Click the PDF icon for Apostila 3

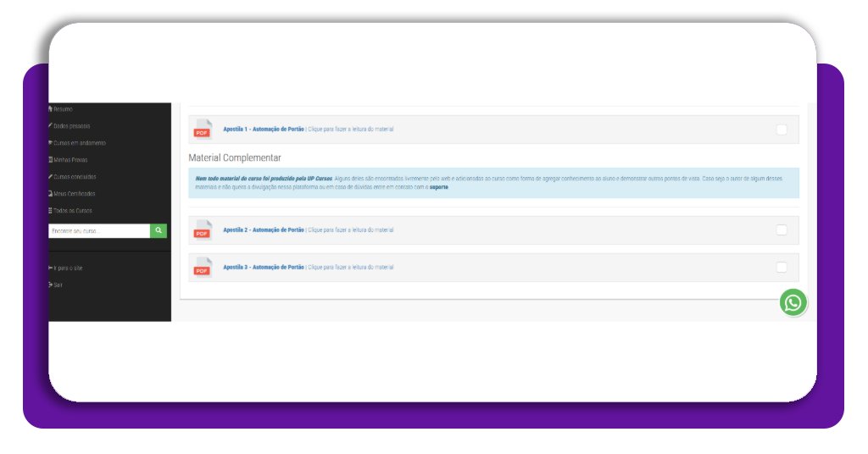(x=202, y=268)
